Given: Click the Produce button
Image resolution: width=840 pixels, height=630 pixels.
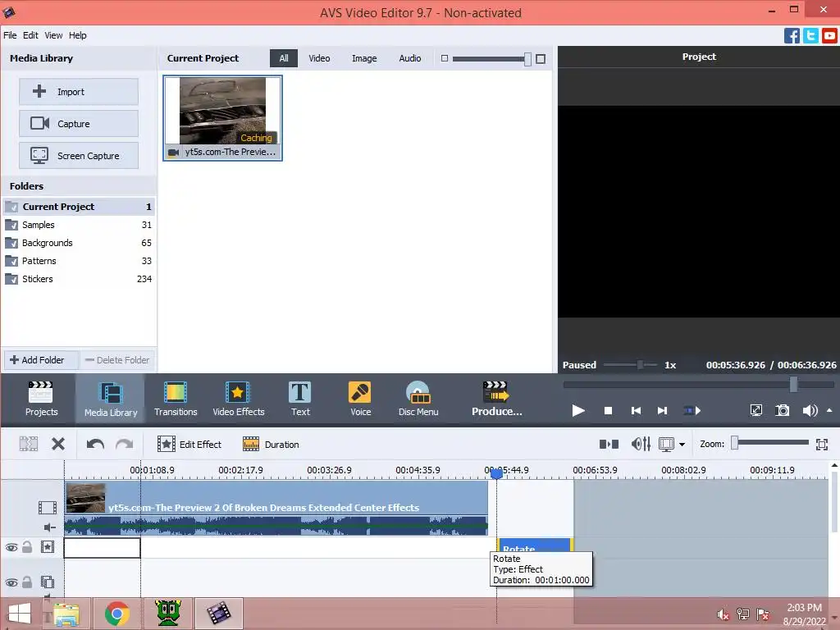Looking at the screenshot, I should click(496, 399).
